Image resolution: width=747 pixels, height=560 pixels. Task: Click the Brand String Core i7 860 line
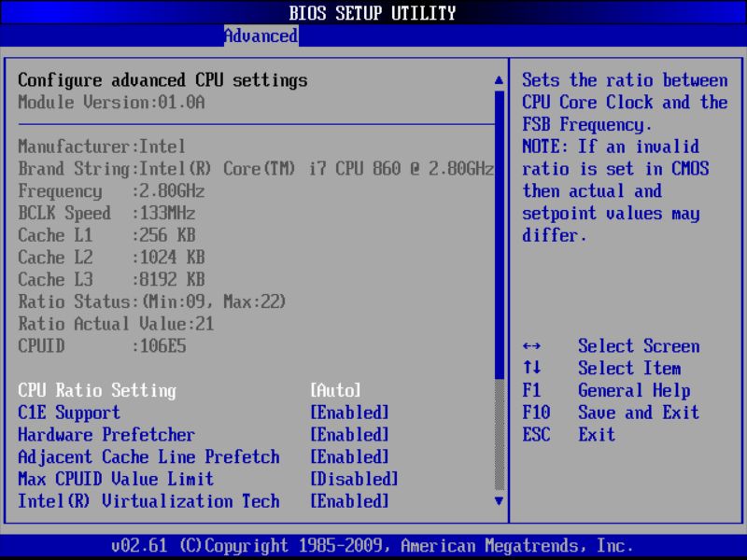tap(256, 169)
